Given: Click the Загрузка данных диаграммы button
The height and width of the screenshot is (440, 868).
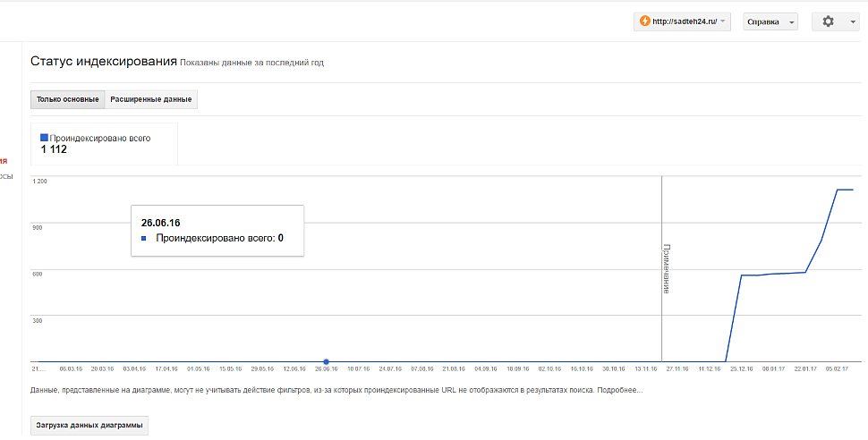Looking at the screenshot, I should tap(89, 425).
